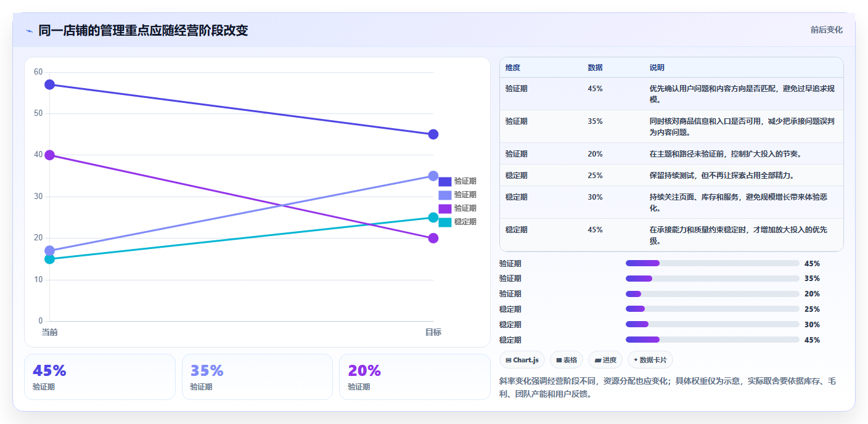Click the 数据 column header

coord(595,68)
